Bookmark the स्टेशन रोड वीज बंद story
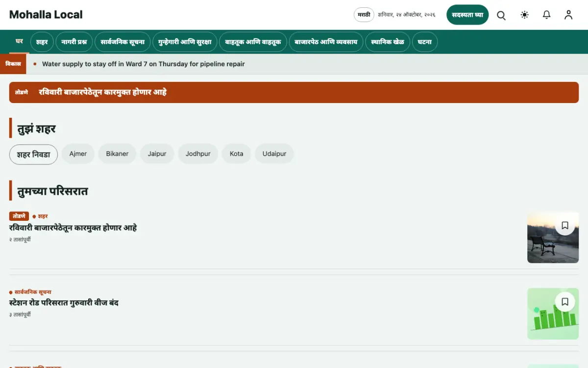The width and height of the screenshot is (588, 368). pos(565,302)
